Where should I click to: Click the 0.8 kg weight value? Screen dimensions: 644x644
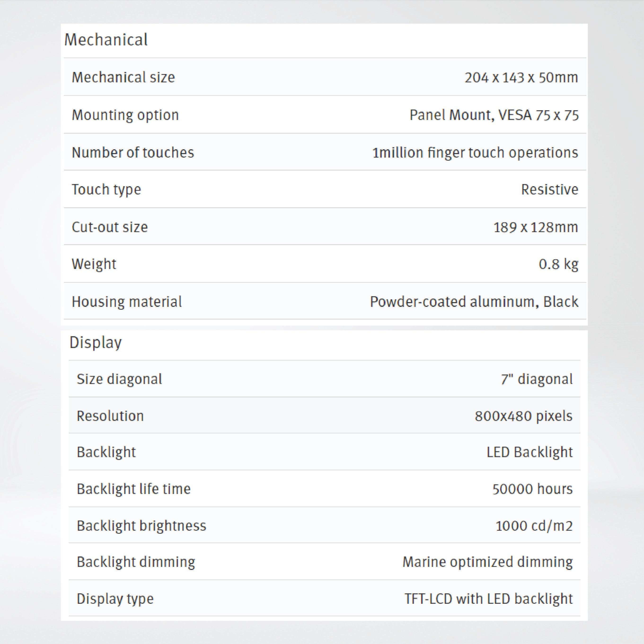[558, 264]
